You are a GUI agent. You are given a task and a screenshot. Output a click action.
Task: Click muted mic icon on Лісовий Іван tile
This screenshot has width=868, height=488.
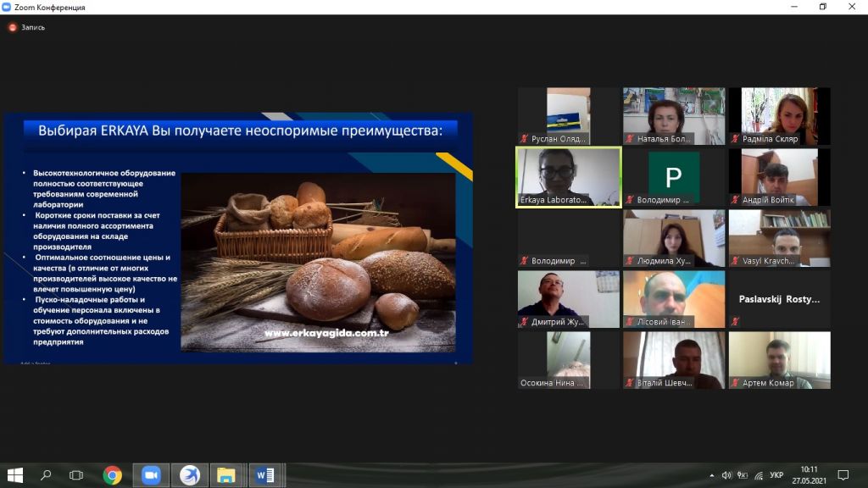point(630,321)
